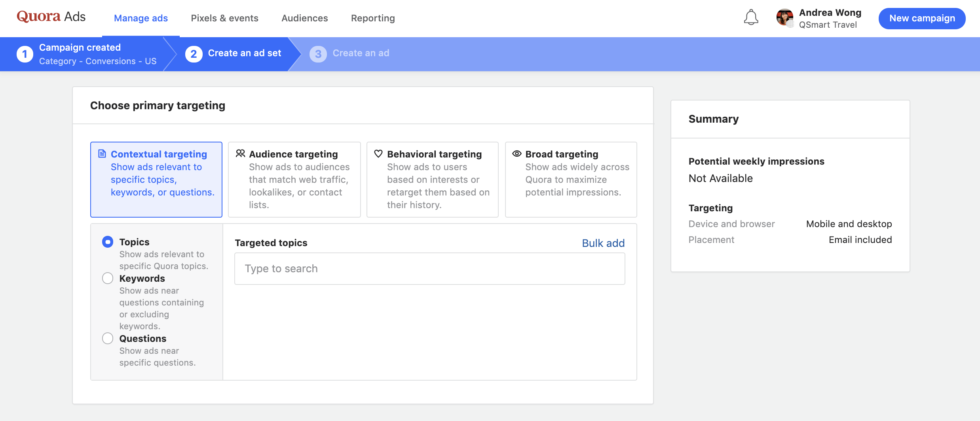Image resolution: width=980 pixels, height=421 pixels.
Task: Click the Contextual targeting document icon
Action: [102, 154]
